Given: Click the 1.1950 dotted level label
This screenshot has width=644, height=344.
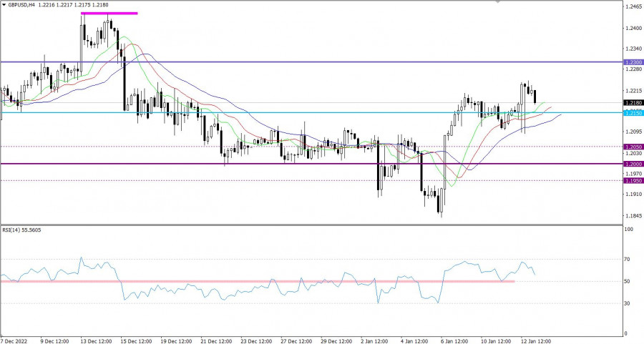Looking at the screenshot, I should point(632,180).
